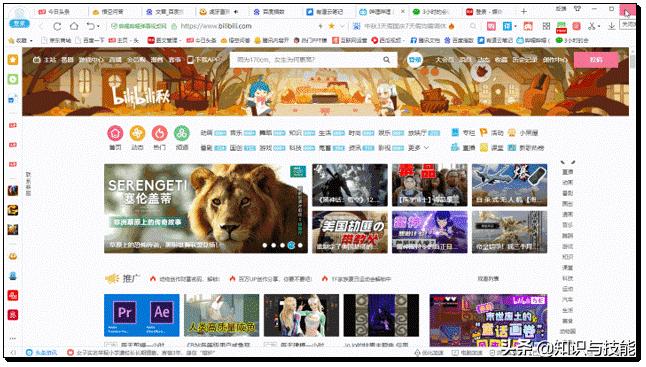Click the 大会员 link in header
Viewport: 646px width, 367px height.
click(x=445, y=60)
